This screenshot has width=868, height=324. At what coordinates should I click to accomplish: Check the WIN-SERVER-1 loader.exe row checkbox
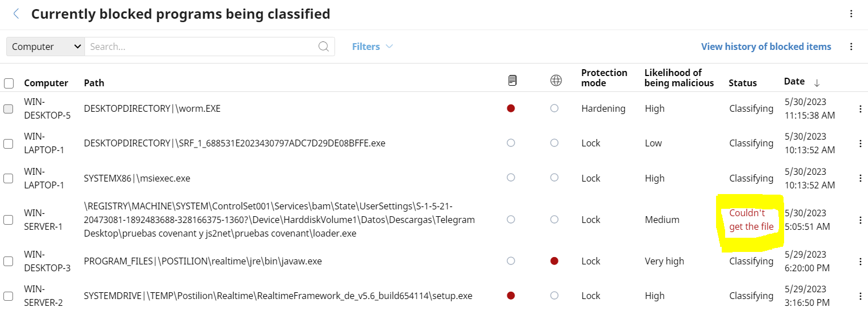tap(9, 220)
